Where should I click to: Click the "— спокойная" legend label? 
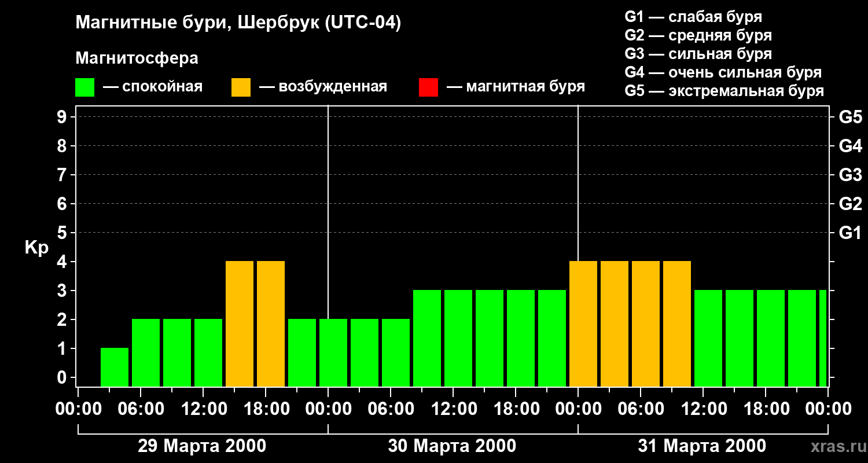click(153, 87)
